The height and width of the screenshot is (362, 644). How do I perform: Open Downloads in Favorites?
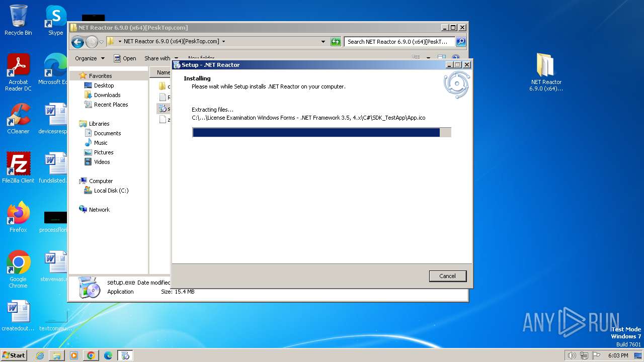point(107,95)
